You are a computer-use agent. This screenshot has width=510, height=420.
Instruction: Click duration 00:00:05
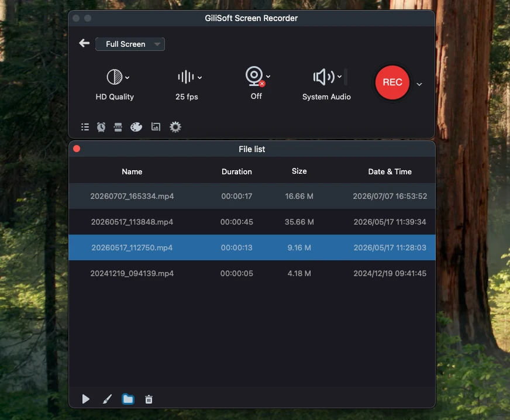(237, 273)
